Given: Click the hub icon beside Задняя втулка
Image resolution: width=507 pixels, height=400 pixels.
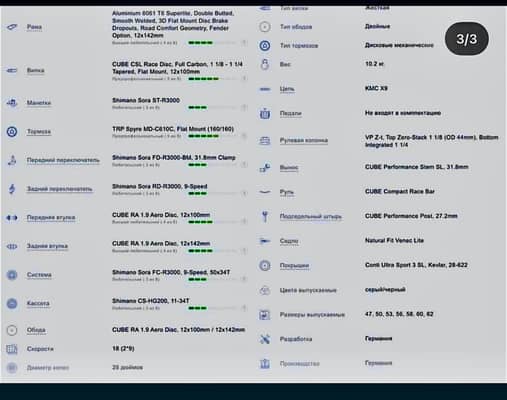Looking at the screenshot, I should [12, 246].
